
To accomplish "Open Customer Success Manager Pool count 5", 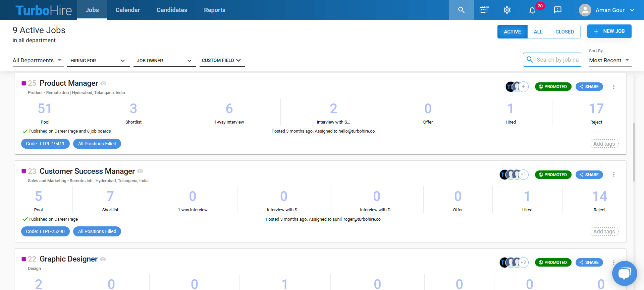I will coord(39,196).
